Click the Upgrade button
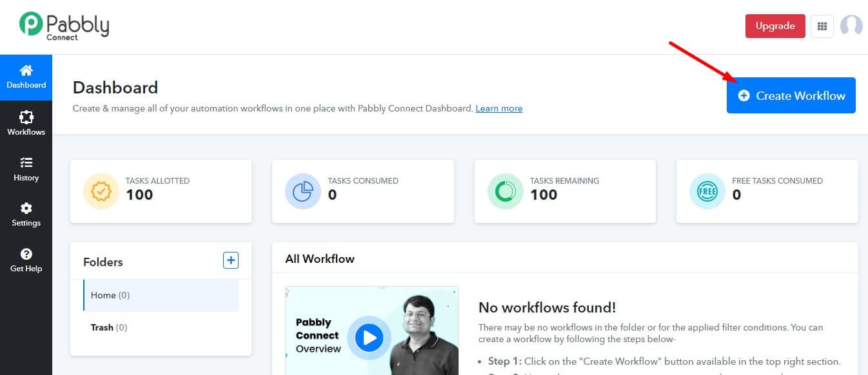 [774, 26]
